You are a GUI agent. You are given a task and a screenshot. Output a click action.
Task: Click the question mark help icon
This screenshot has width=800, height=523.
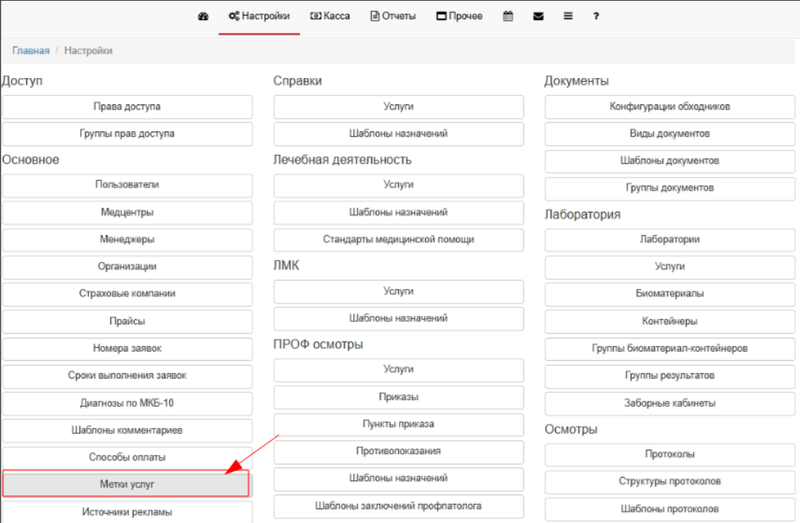tap(596, 17)
